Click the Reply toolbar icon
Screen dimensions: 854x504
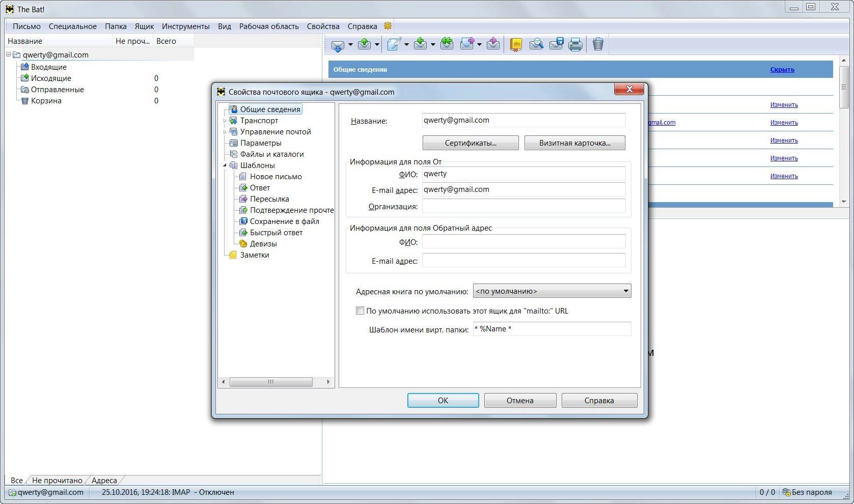click(421, 45)
